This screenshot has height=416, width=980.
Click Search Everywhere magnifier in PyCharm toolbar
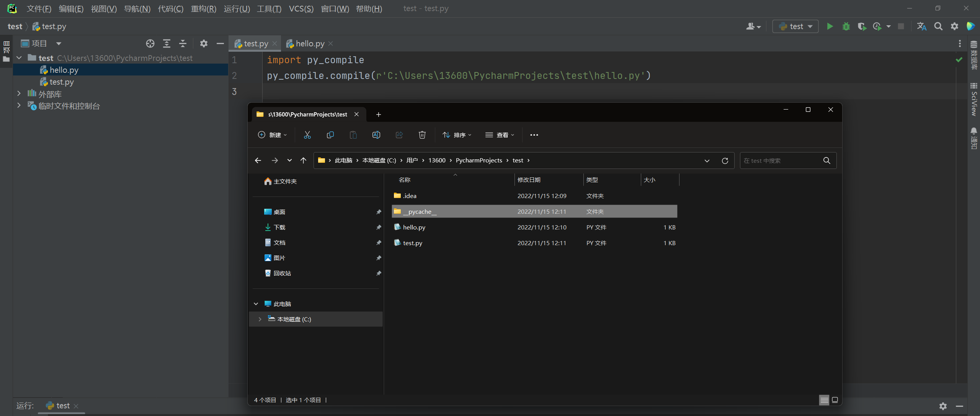[x=938, y=26]
